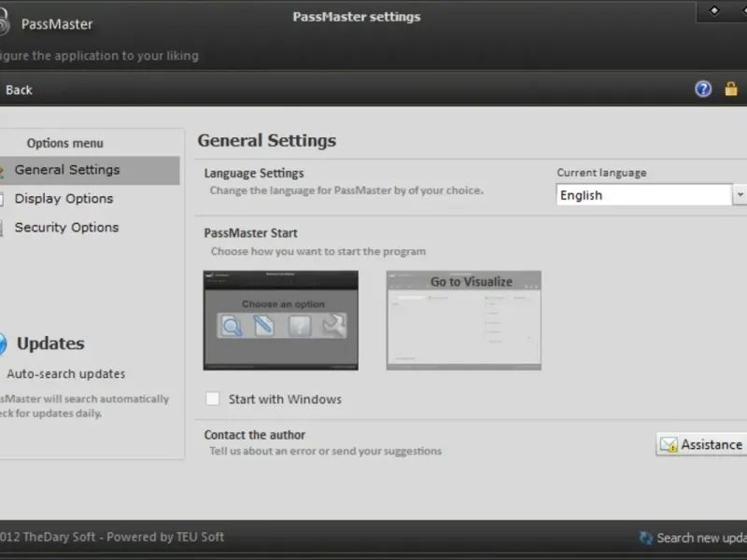Enable the Start with Windows checkbox

(x=213, y=399)
